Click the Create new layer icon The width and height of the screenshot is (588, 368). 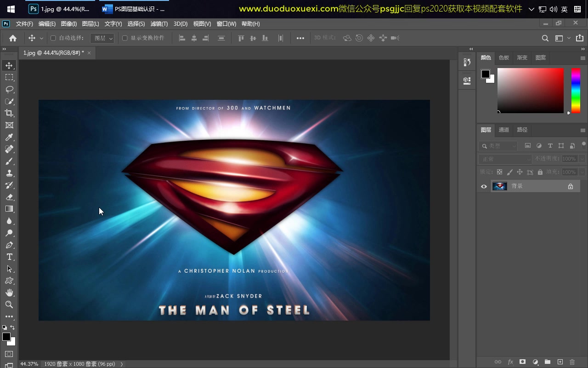(560, 362)
